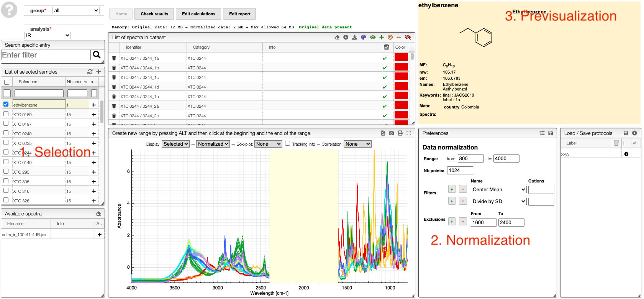Viewport: 644px width, 299px height.
Task: Click the gray circle icon in spectra list header
Action: [346, 37]
